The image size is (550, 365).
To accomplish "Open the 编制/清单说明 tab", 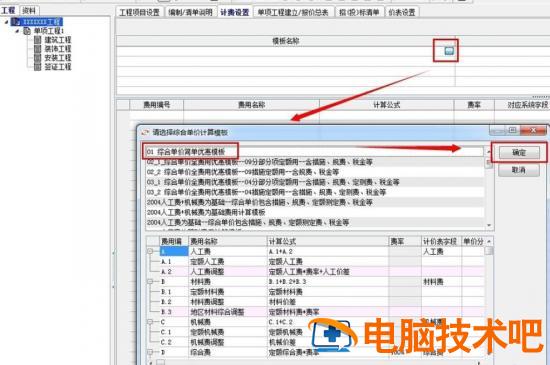I will click(190, 12).
